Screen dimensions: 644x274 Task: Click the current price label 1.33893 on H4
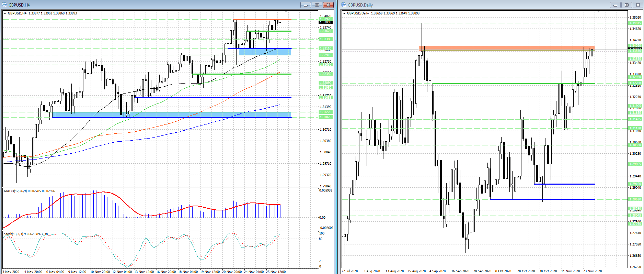tap(326, 22)
